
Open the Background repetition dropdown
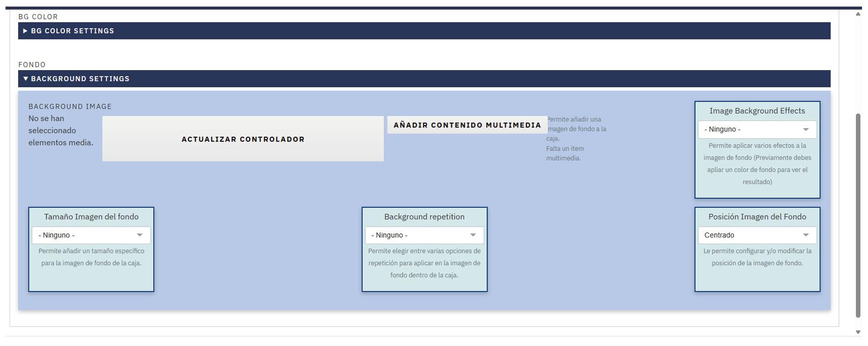[424, 235]
